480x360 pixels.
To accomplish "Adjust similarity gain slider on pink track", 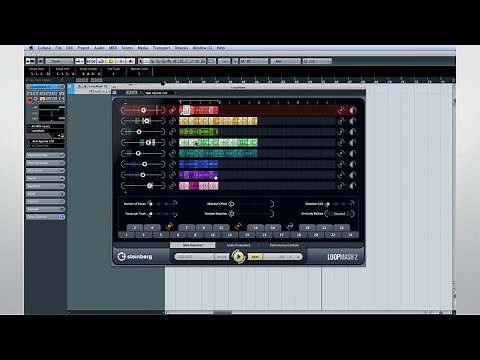I will tap(143, 186).
